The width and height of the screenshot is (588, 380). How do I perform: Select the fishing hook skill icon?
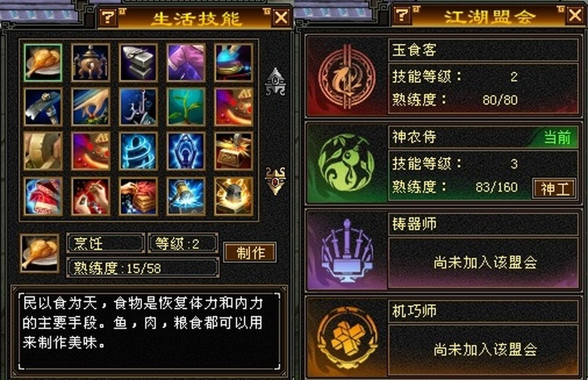click(138, 107)
